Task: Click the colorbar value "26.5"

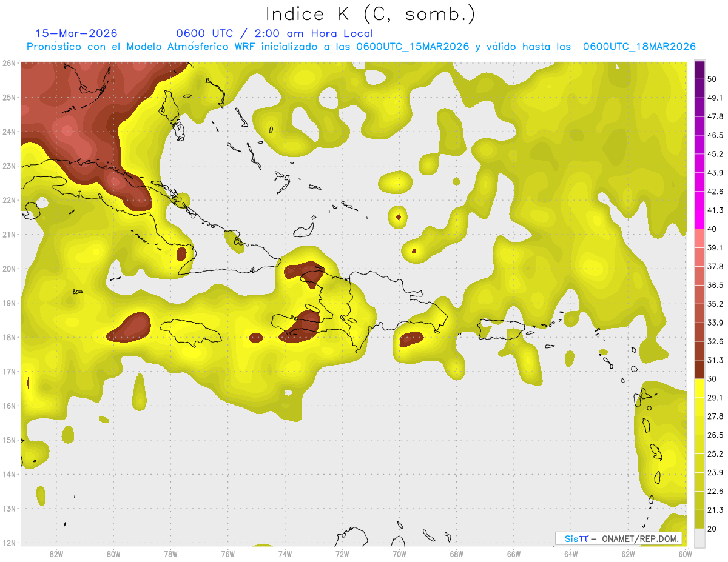Action: click(715, 435)
